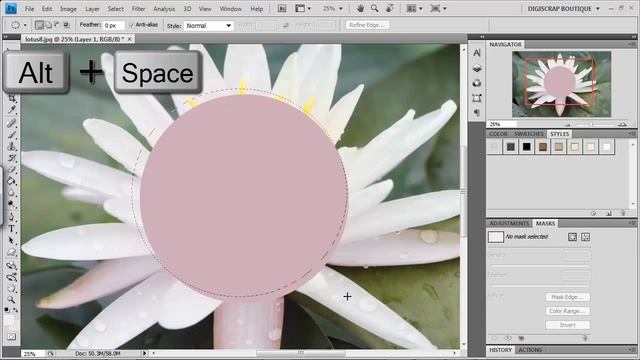This screenshot has width=640, height=360.
Task: Open the Channels panel from dock
Action: (x=477, y=83)
